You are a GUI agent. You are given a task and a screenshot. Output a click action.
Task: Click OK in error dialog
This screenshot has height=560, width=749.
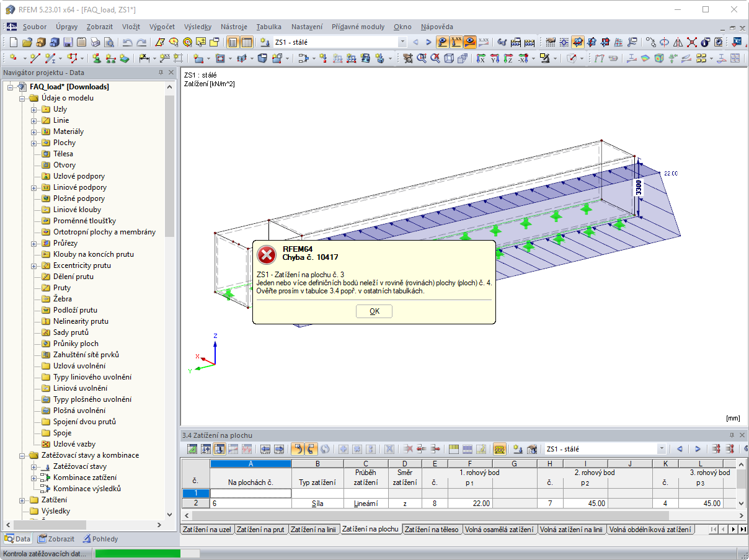[374, 311]
